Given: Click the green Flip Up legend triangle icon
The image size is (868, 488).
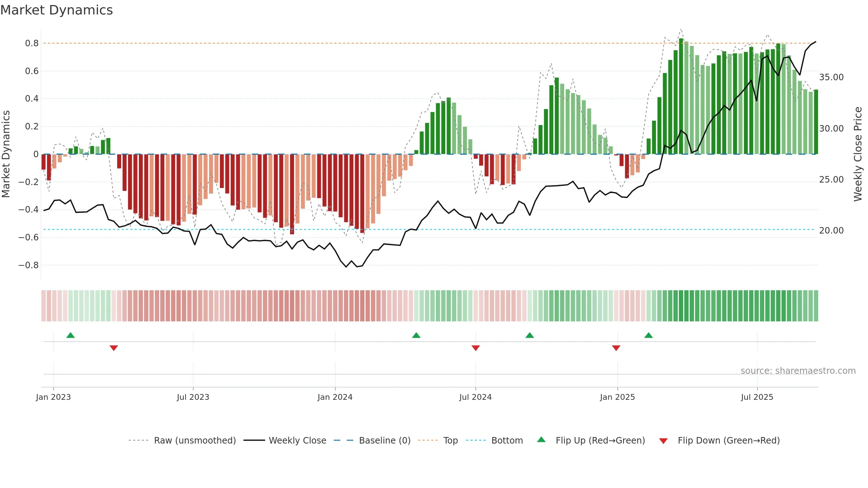Looking at the screenshot, I should (541, 440).
